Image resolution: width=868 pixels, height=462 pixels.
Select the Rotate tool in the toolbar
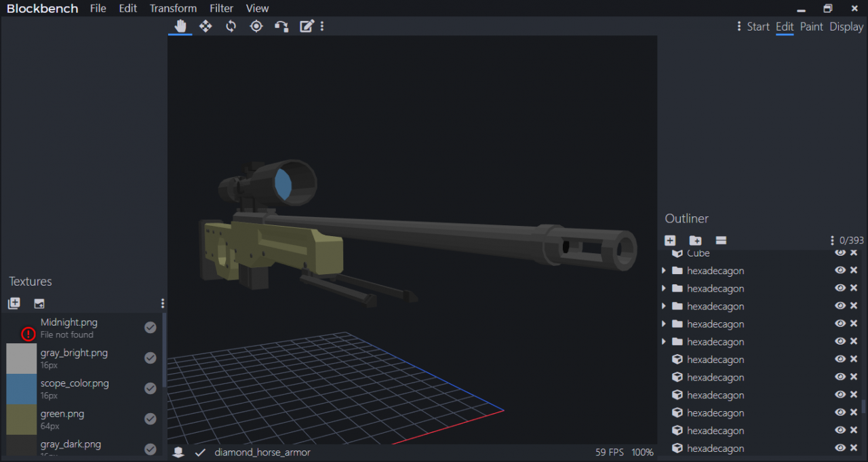231,26
